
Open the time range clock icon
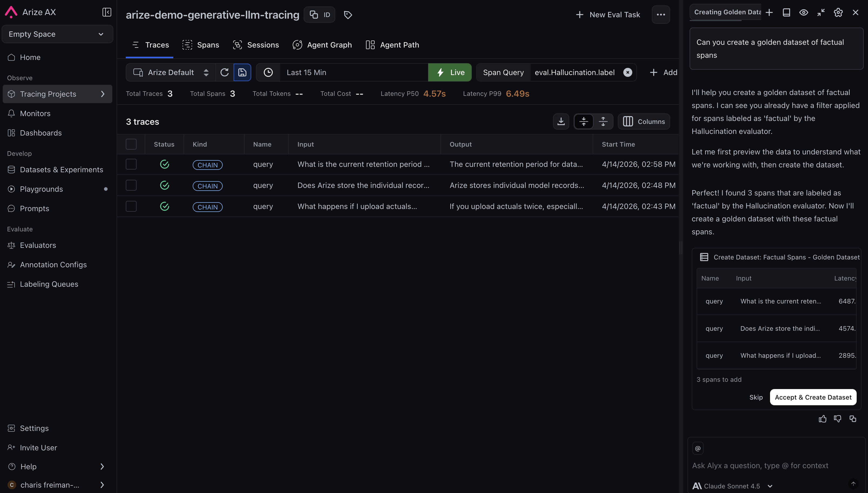tap(268, 72)
